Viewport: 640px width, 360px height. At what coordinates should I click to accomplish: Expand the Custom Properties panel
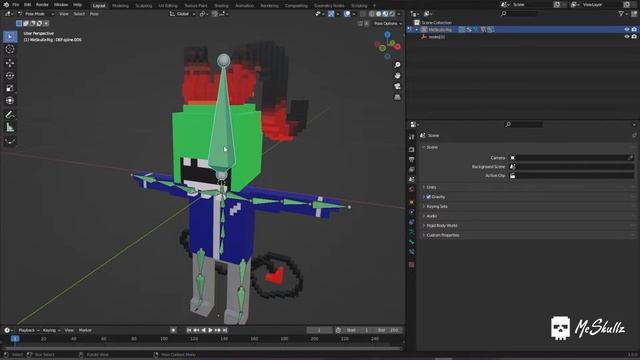(x=442, y=235)
